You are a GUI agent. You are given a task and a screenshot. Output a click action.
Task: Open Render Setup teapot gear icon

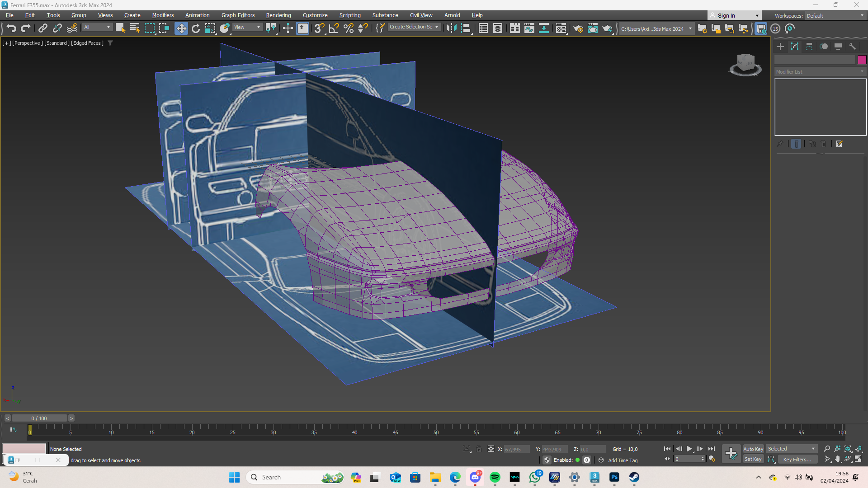click(x=578, y=28)
